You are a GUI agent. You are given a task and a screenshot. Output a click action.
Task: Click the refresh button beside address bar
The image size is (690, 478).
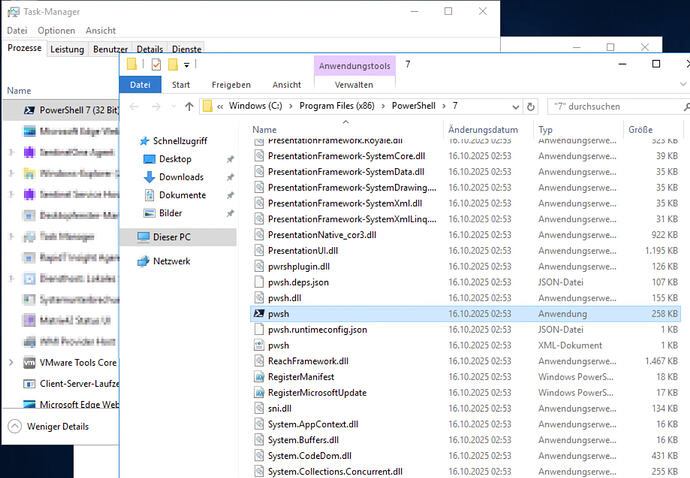530,106
